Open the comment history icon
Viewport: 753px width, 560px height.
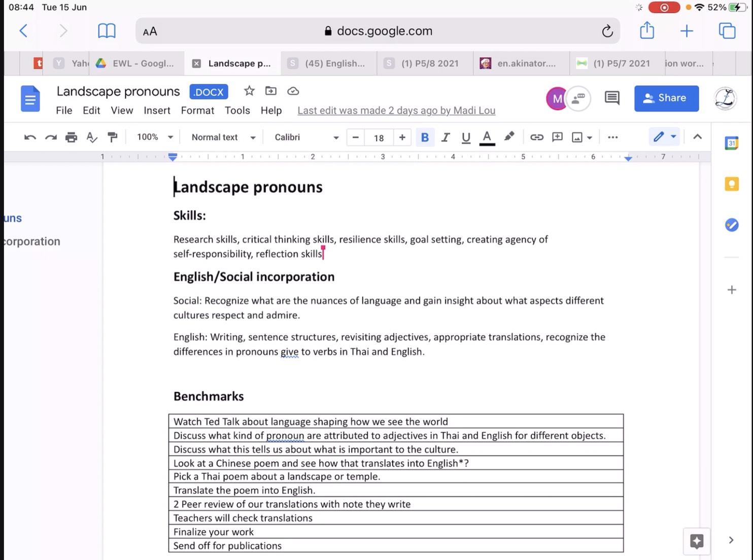coord(612,98)
